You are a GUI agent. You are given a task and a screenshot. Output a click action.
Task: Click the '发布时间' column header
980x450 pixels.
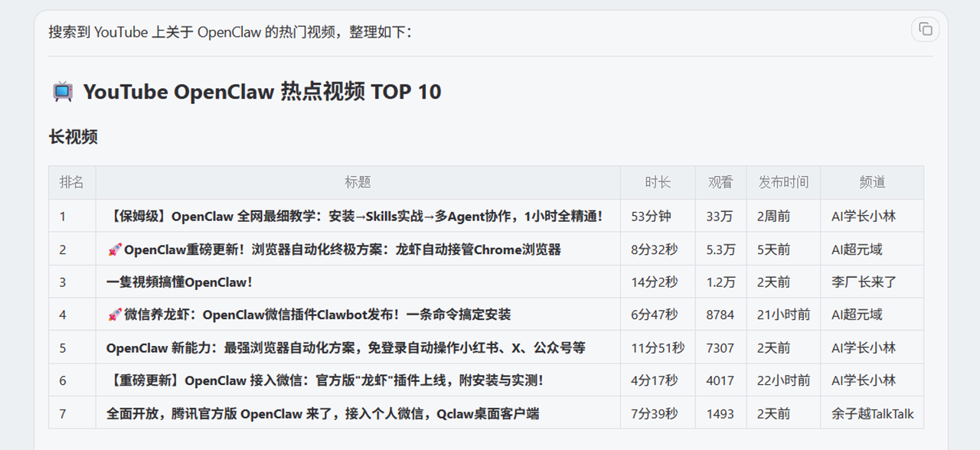click(x=783, y=182)
